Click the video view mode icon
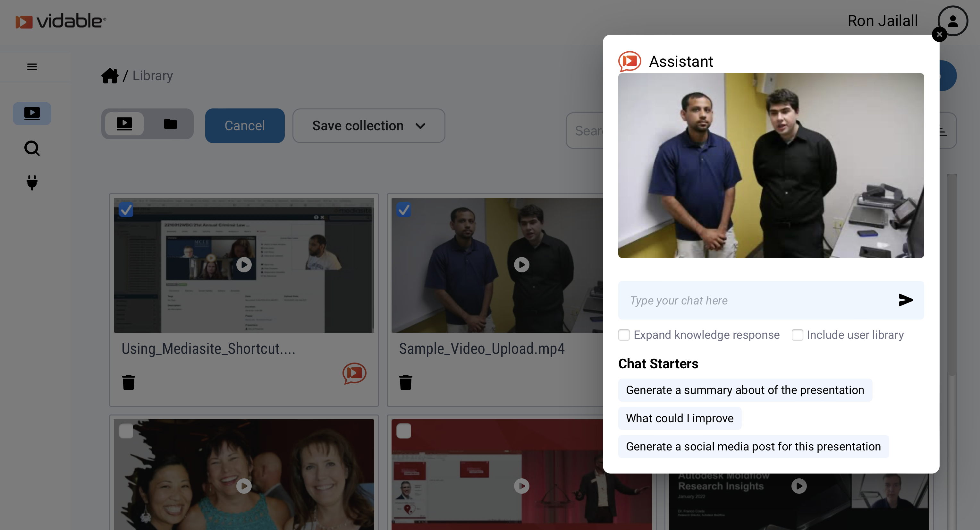 click(x=124, y=124)
